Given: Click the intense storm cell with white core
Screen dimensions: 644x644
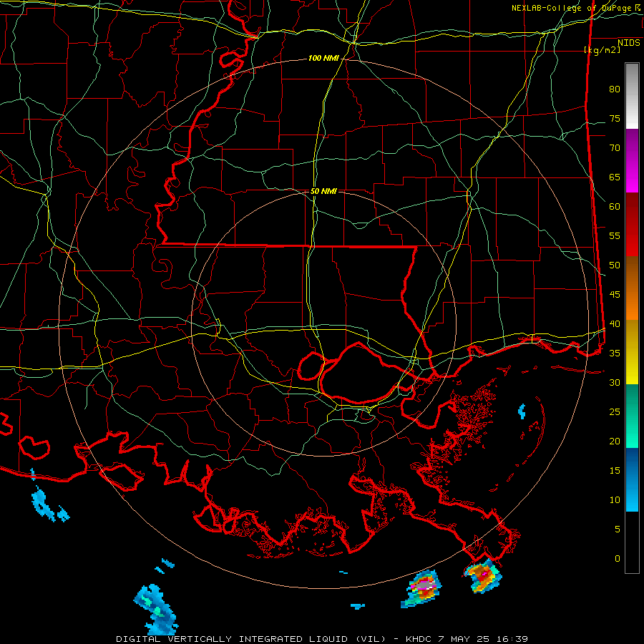Looking at the screenshot, I should click(421, 589).
